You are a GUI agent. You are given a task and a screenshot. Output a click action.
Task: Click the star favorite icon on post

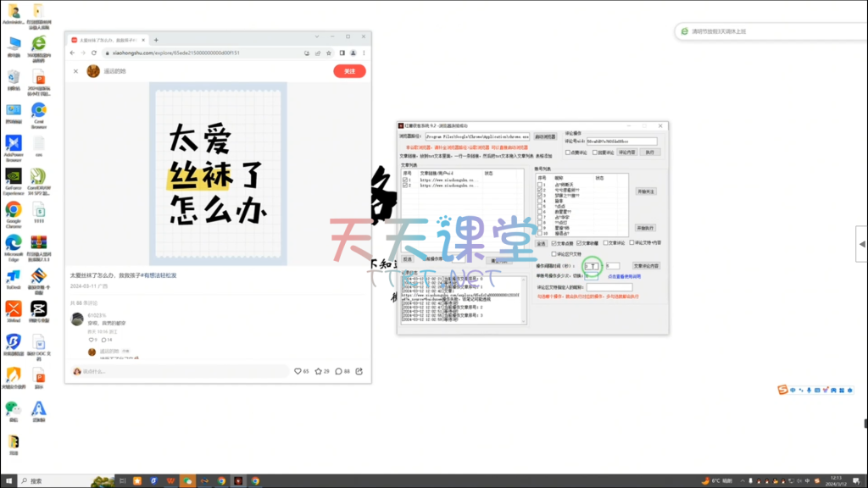(319, 371)
